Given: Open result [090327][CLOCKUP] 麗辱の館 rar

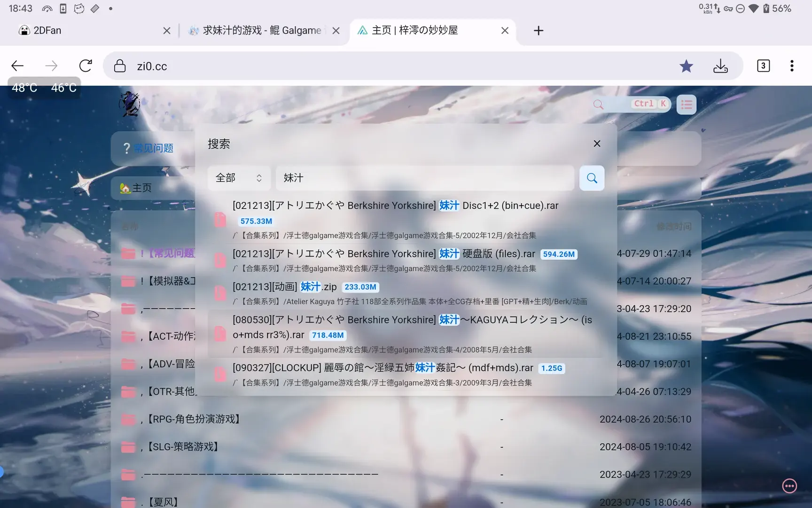Looking at the screenshot, I should point(405,374).
